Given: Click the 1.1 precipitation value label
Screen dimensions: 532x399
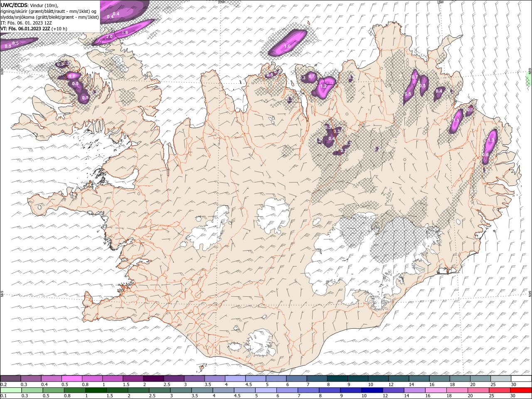Looking at the screenshot, I should point(456,121).
